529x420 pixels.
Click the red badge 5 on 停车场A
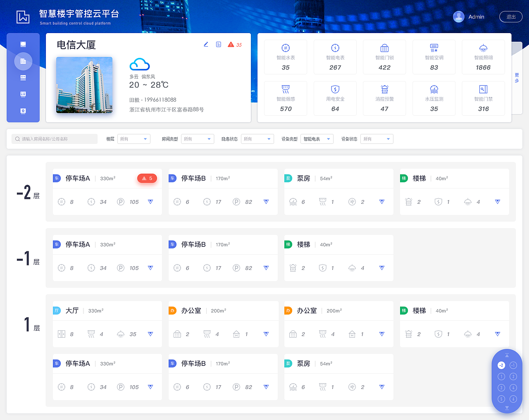[147, 178]
